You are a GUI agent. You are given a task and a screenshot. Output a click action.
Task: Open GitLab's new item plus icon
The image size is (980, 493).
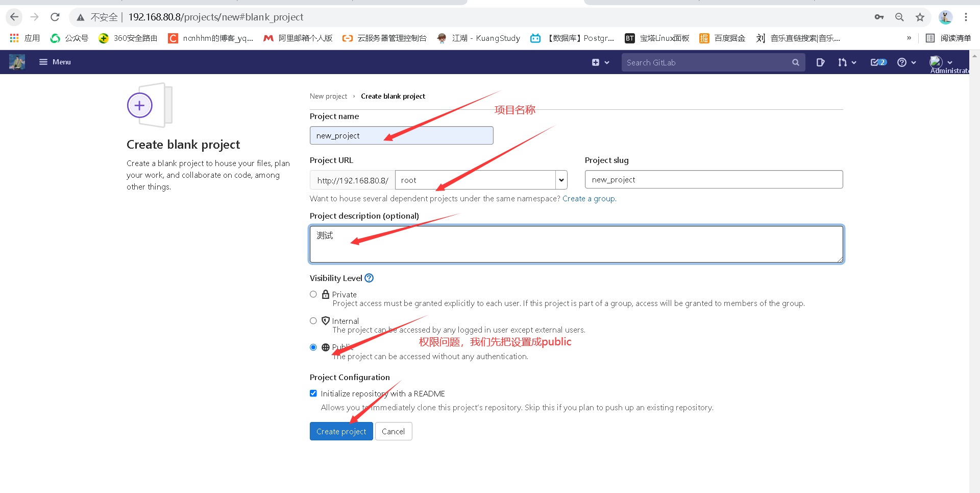point(597,62)
